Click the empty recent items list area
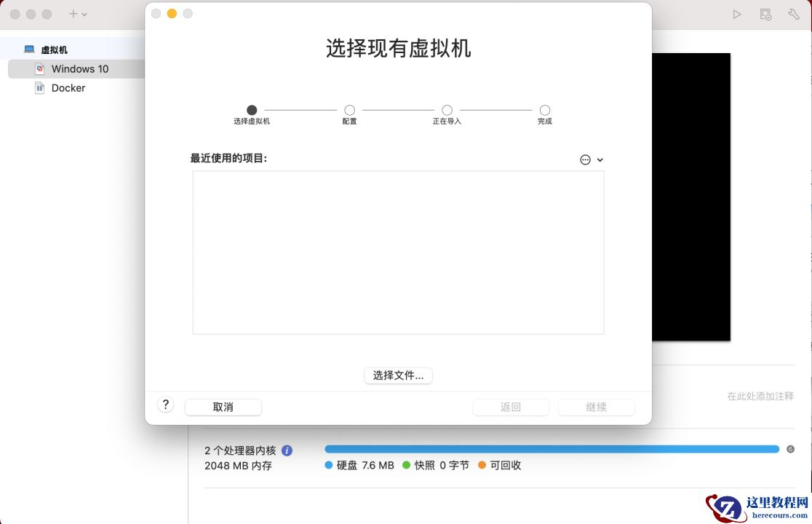The image size is (812, 524). point(398,252)
